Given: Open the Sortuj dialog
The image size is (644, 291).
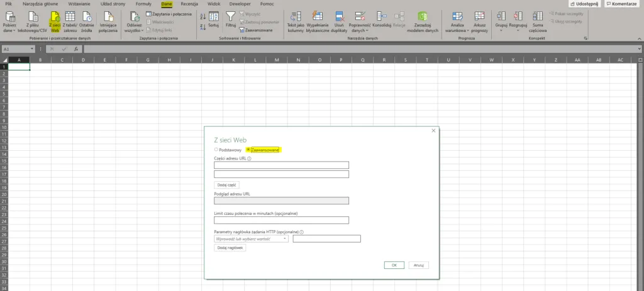Looking at the screenshot, I should click(214, 19).
